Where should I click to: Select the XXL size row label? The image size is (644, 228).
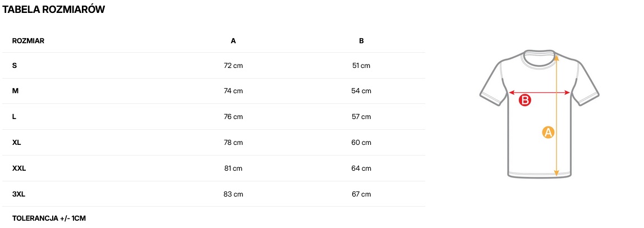click(19, 168)
